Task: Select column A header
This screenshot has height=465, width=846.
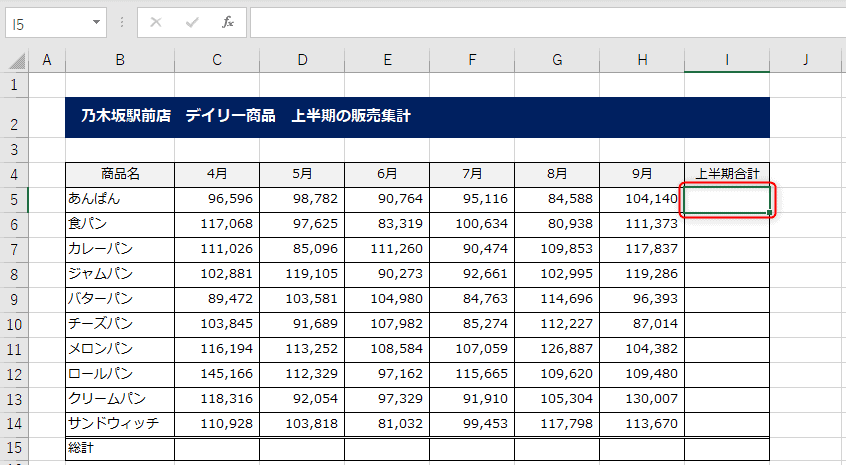Action: pos(46,60)
